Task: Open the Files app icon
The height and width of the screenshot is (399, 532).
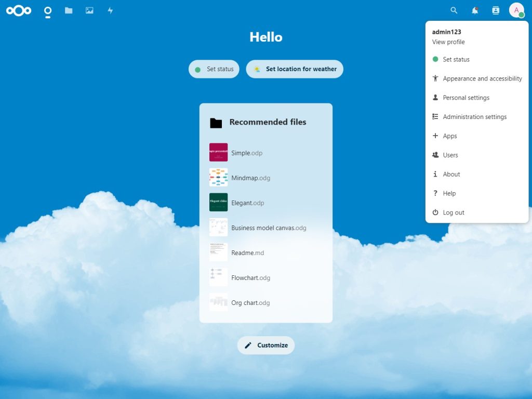Action: pos(69,10)
